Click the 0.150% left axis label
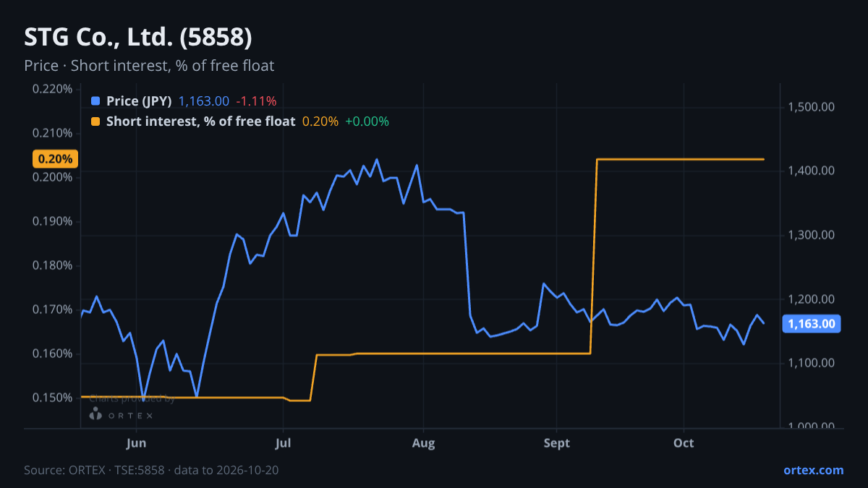 coord(53,398)
